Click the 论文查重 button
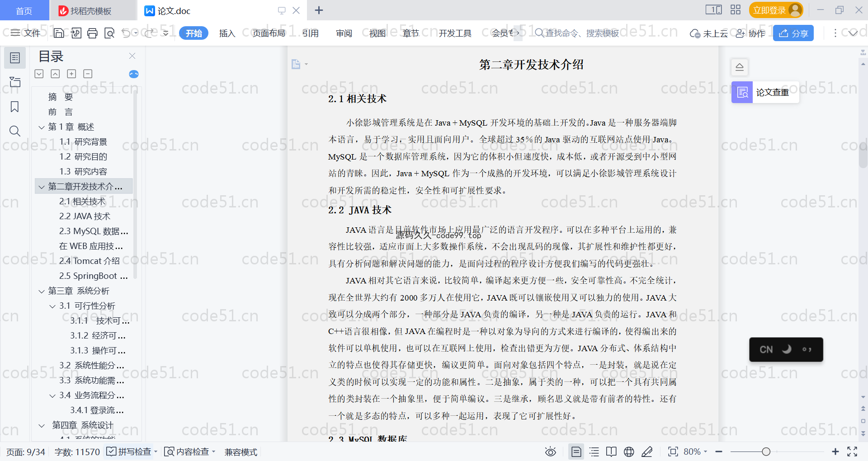 click(x=765, y=92)
